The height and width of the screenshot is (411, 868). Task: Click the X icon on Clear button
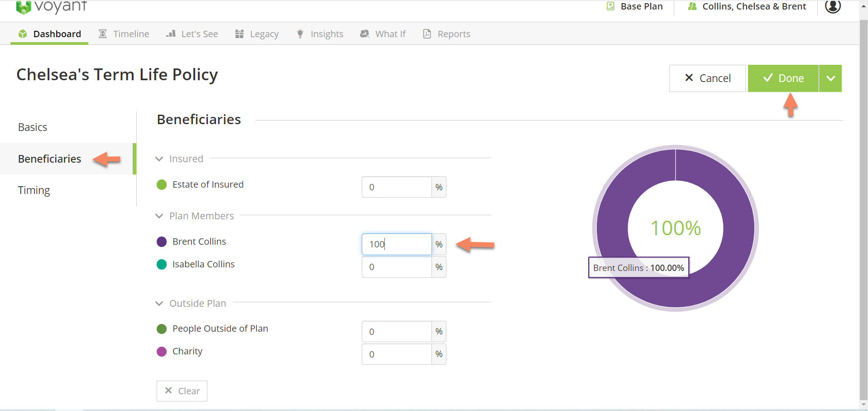pyautogui.click(x=168, y=390)
